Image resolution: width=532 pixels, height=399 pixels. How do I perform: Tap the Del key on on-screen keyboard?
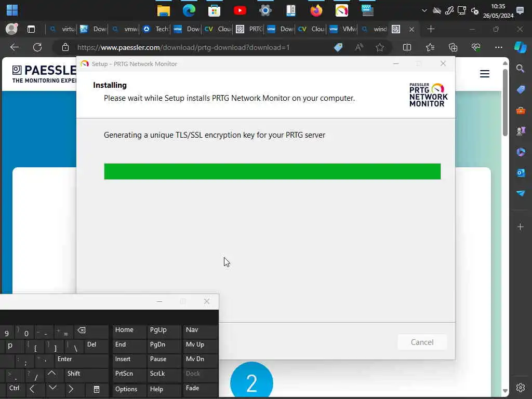click(96, 345)
